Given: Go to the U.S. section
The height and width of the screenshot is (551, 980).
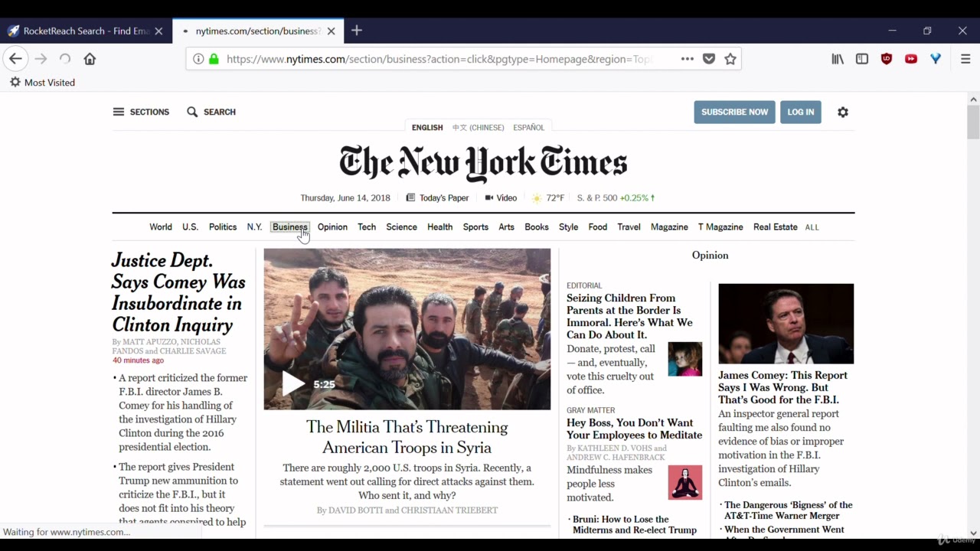Looking at the screenshot, I should point(190,227).
